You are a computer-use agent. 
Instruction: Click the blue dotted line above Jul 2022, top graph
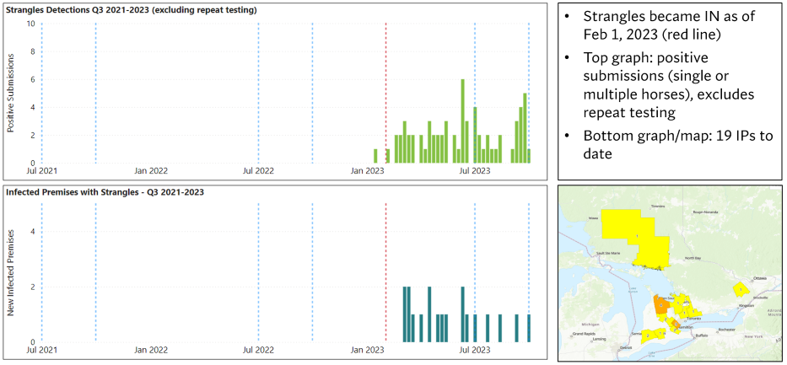pos(258,93)
